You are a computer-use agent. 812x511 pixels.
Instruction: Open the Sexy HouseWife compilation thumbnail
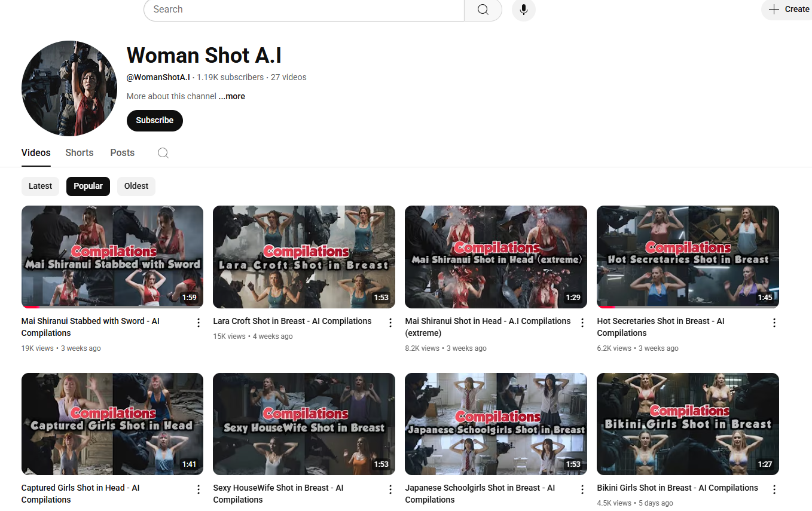click(304, 424)
